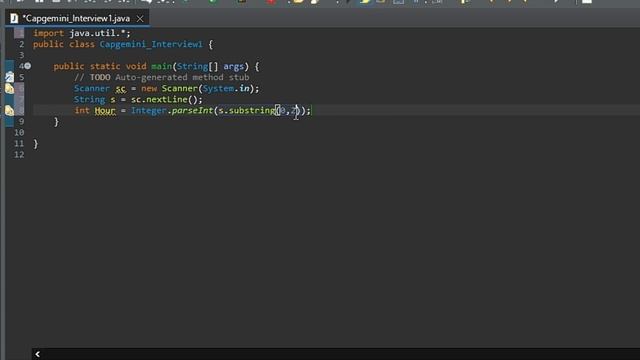Click the task marker beside the TODO comment line

pos(9,77)
